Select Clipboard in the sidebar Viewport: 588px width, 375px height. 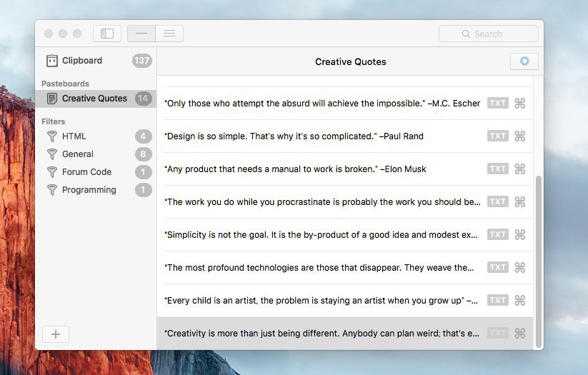(96, 61)
